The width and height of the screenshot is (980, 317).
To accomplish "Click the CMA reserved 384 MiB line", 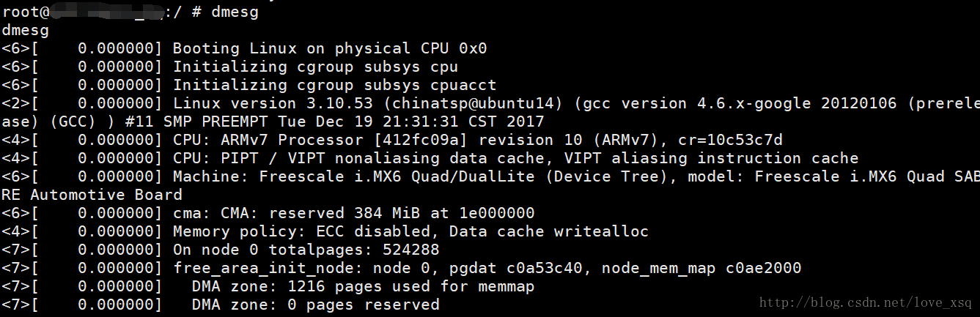I will 268,213.
